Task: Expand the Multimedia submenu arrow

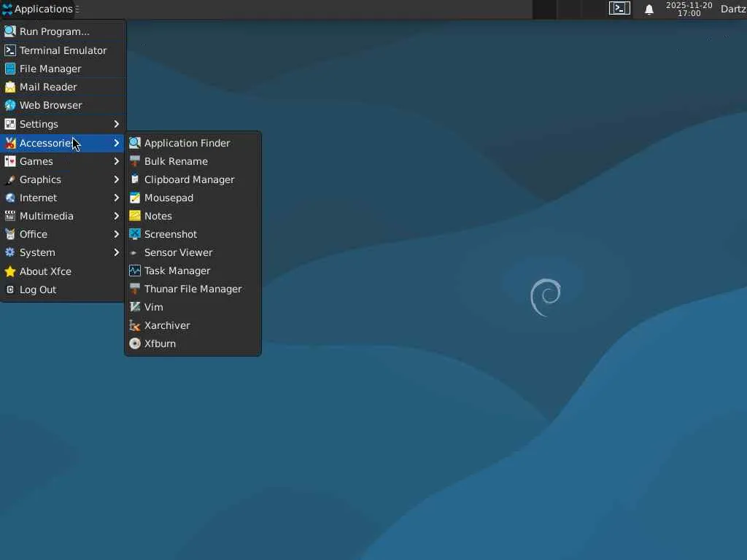Action: pos(116,216)
